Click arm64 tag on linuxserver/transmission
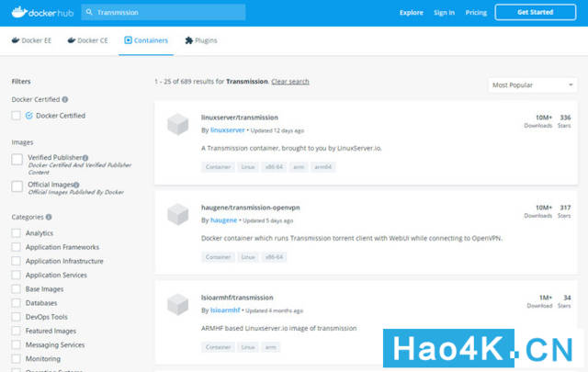The height and width of the screenshot is (372, 588). click(323, 167)
